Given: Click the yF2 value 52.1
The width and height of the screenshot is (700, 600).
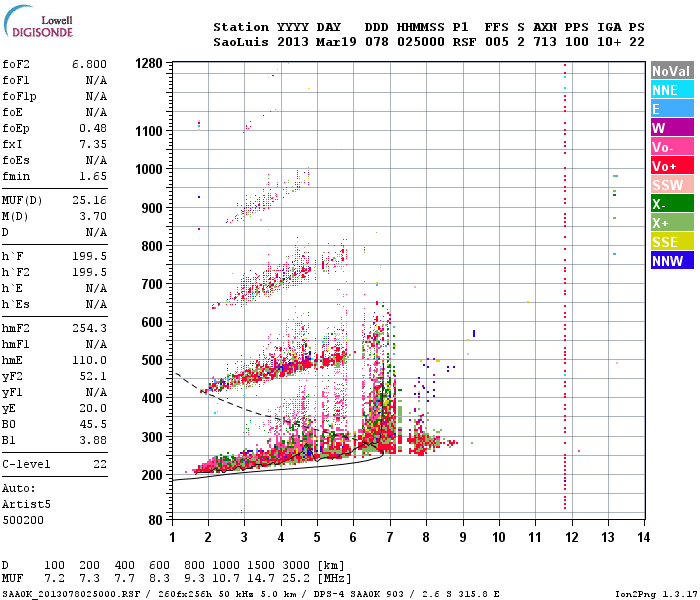Looking at the screenshot, I should click(93, 376).
